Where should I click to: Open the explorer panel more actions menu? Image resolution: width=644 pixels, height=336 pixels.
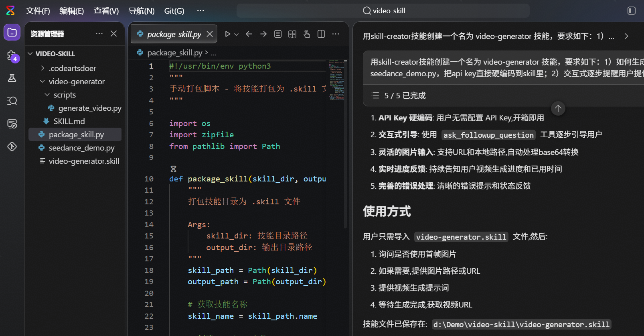(99, 34)
